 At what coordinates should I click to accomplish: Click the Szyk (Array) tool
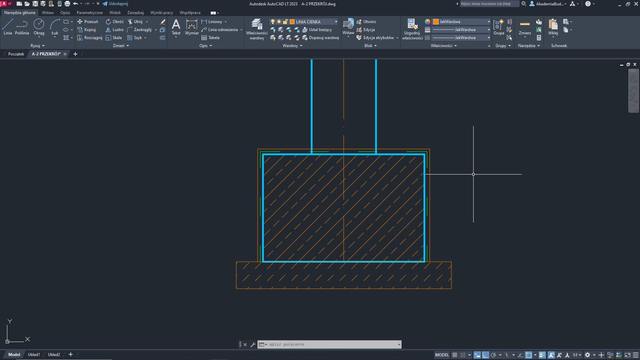click(134, 38)
